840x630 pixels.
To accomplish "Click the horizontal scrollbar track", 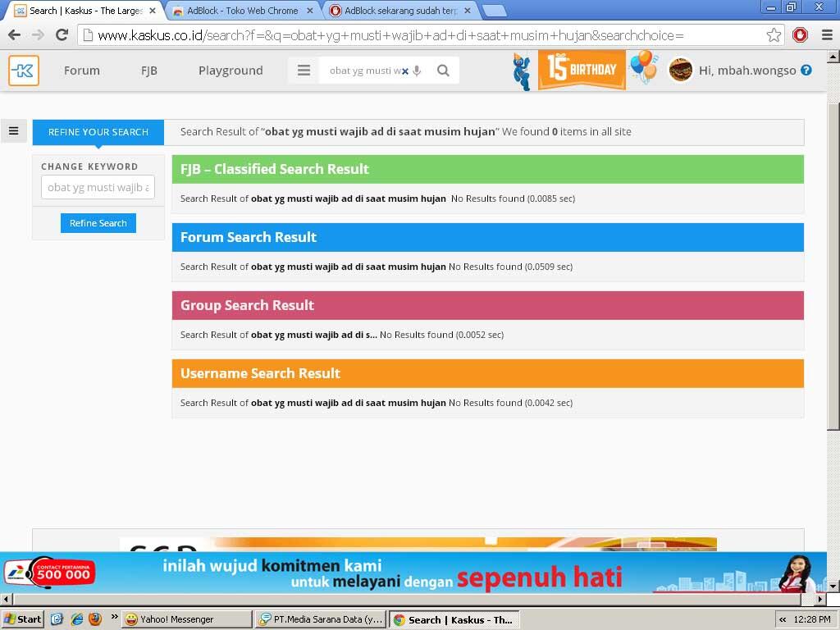I will pyautogui.click(x=407, y=599).
